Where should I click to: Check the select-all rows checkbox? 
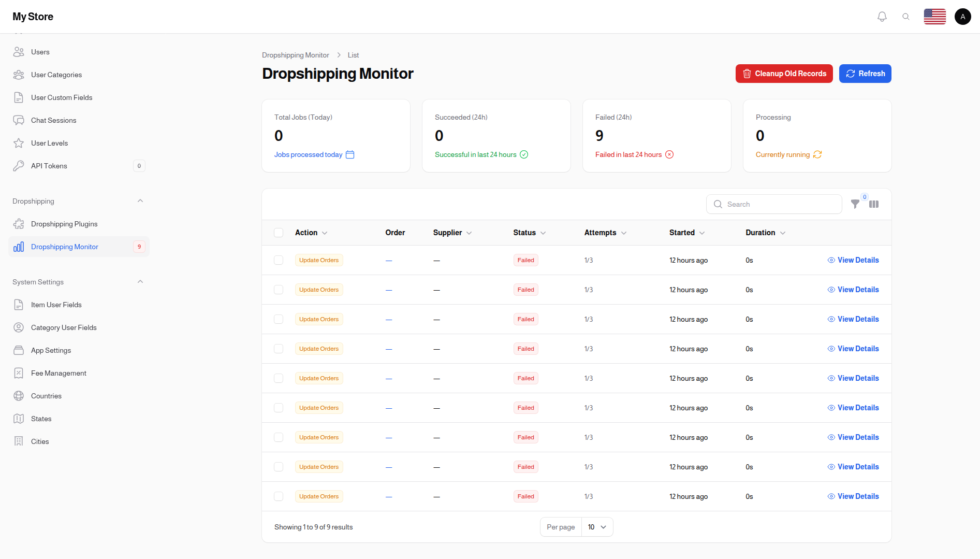(x=279, y=233)
